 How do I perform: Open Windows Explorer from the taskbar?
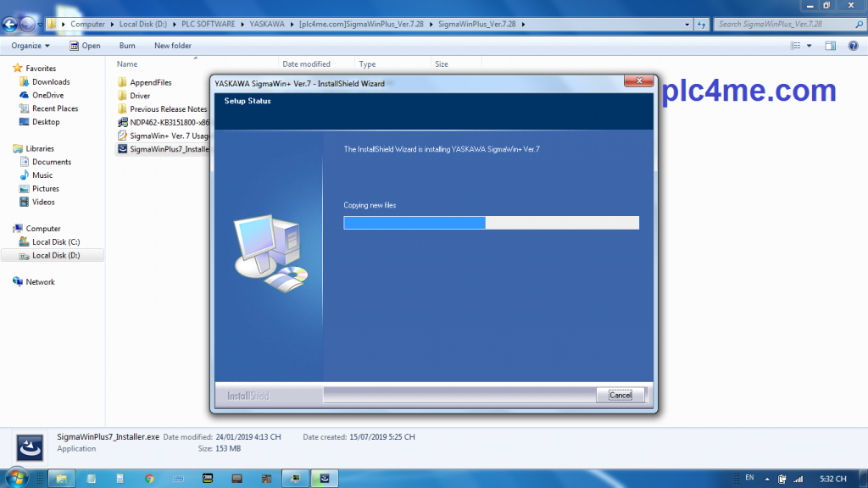click(61, 479)
